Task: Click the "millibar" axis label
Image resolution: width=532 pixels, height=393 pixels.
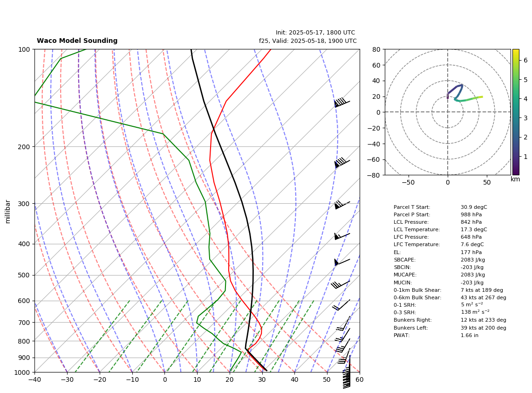Action: 8,212
